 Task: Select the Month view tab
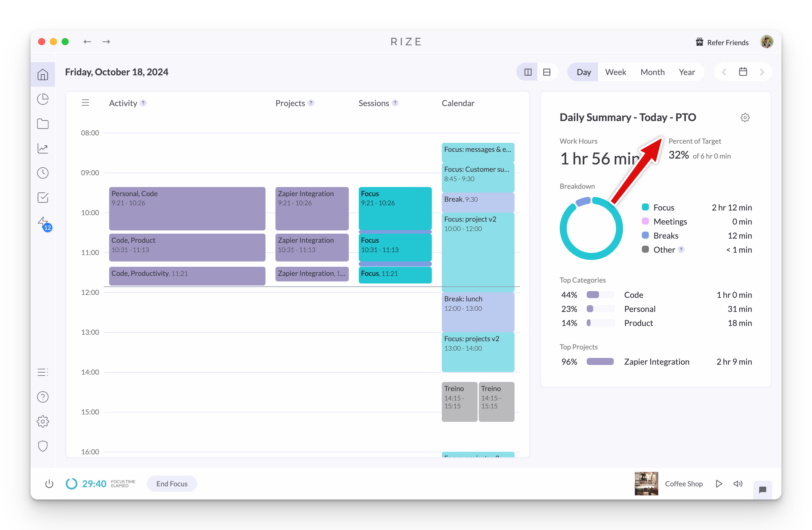[652, 72]
